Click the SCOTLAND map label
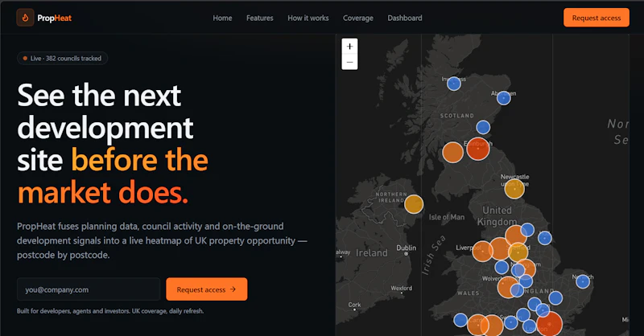Viewport: 644px width, 336px height. (x=456, y=116)
